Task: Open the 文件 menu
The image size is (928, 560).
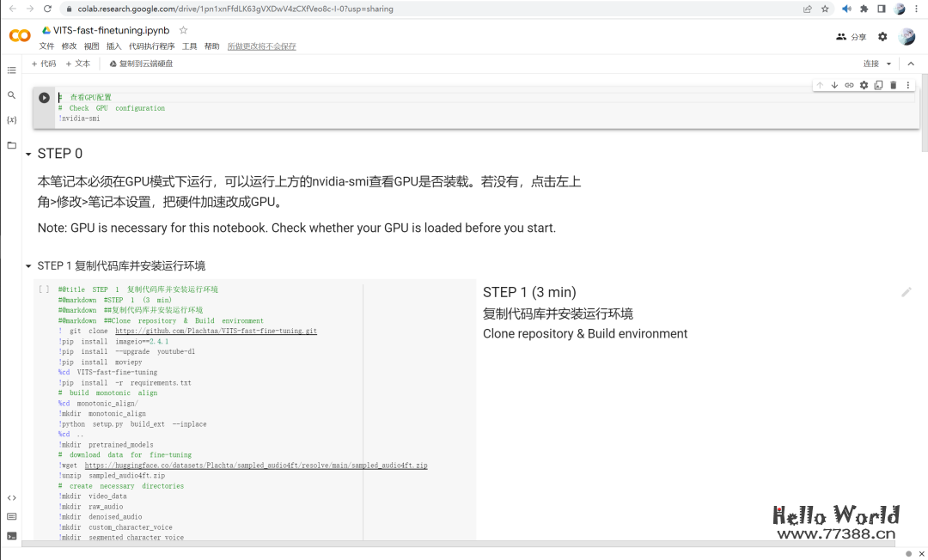Action: [x=47, y=46]
